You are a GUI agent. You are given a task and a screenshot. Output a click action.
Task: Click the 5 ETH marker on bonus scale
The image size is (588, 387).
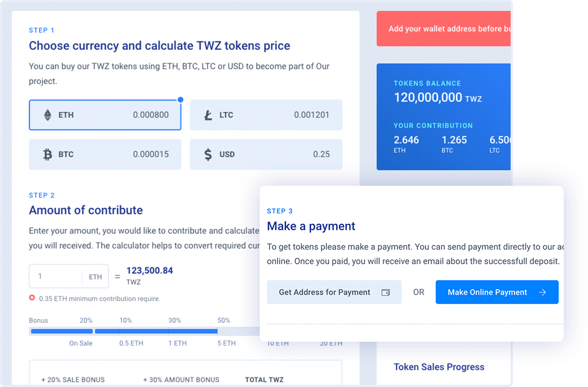point(227,343)
